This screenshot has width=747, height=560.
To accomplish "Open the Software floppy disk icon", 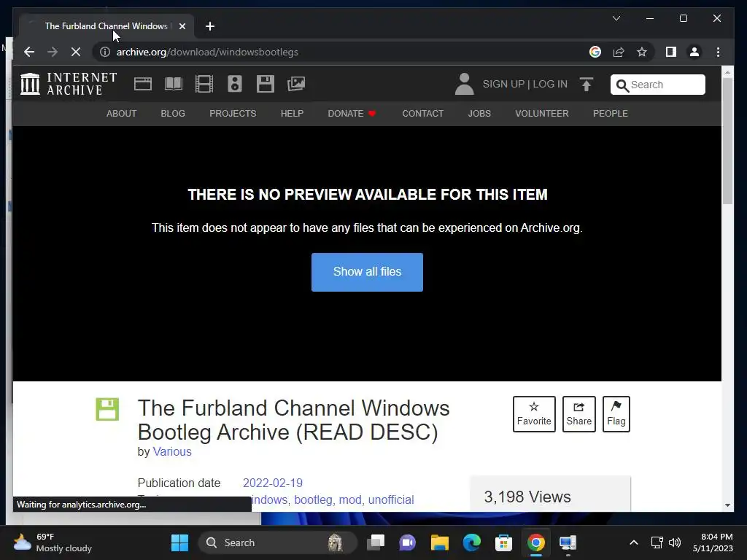I will [266, 84].
